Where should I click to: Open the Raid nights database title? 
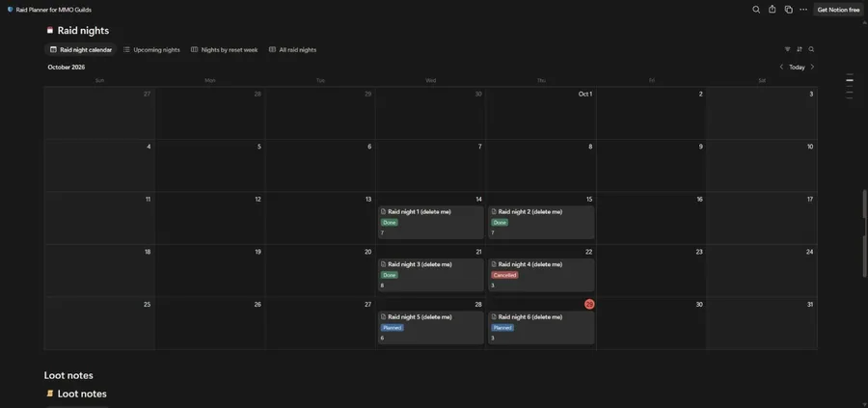click(83, 31)
